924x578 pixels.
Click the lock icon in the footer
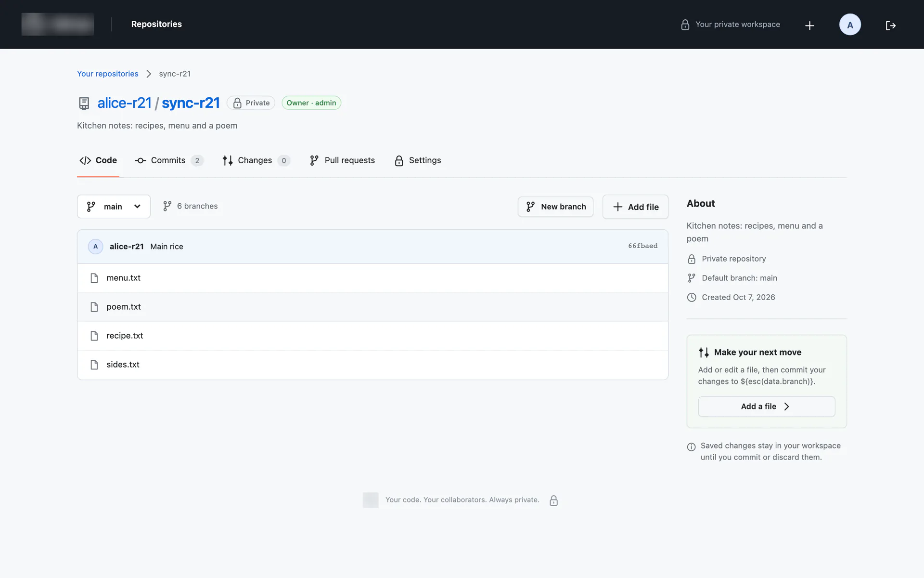554,500
